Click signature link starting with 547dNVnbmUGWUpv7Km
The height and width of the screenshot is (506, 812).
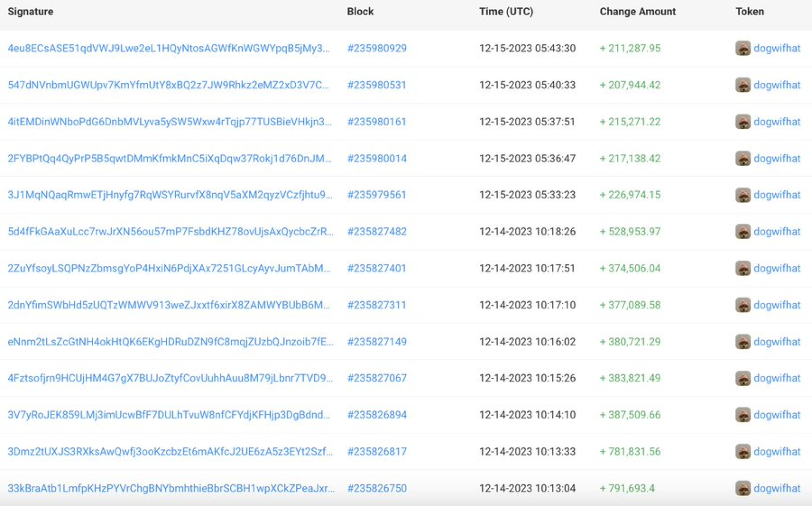[168, 85]
